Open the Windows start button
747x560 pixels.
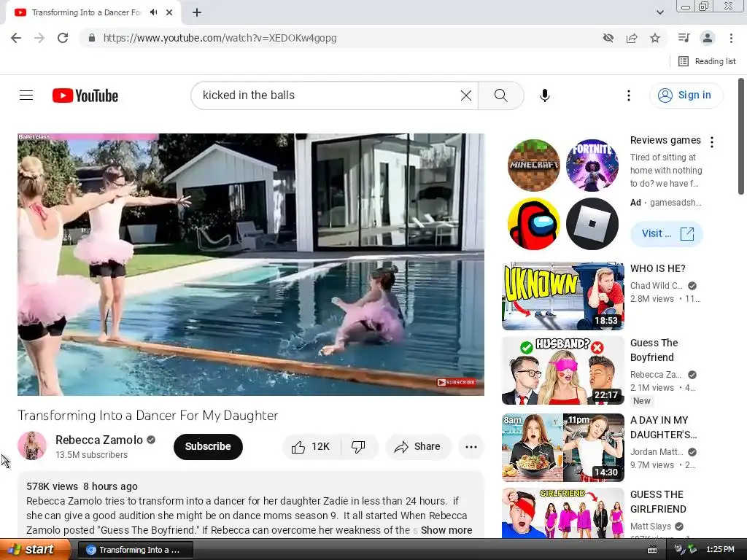click(35, 550)
